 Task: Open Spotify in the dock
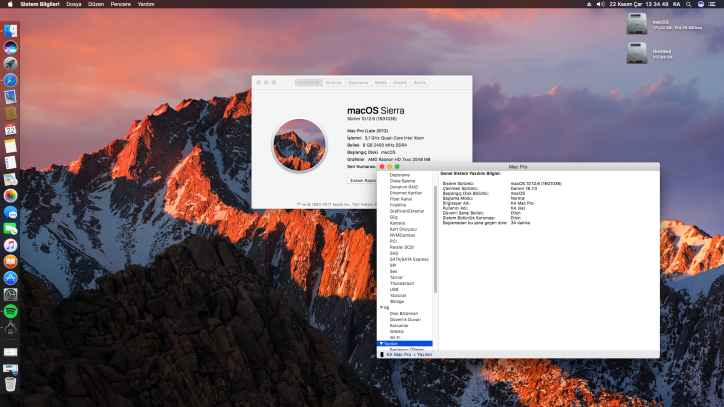(10, 311)
